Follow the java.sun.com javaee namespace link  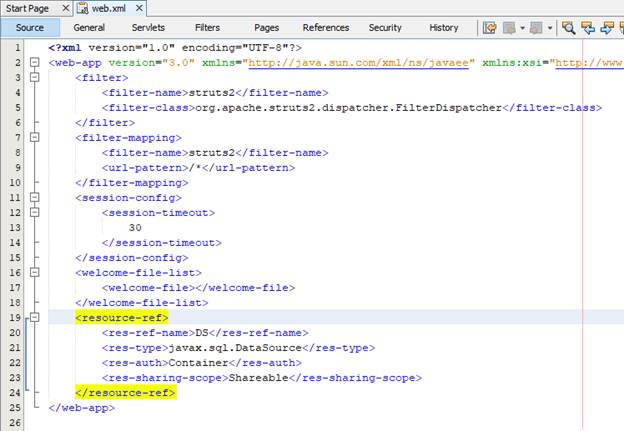(x=359, y=63)
